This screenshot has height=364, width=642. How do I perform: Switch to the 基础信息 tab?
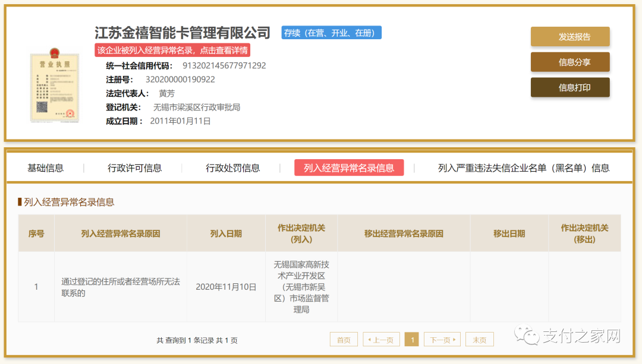45,168
